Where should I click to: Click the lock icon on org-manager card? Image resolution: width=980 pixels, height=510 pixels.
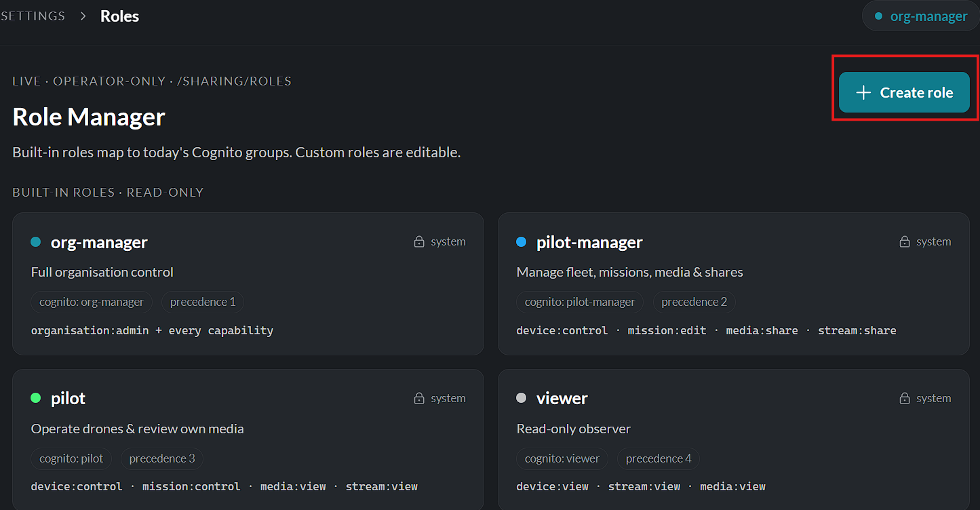coord(419,241)
